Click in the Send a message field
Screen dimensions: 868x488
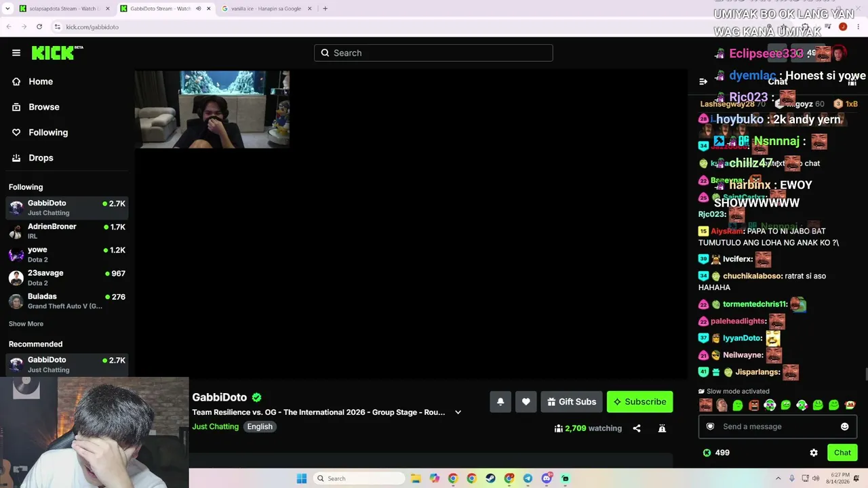coord(778,426)
